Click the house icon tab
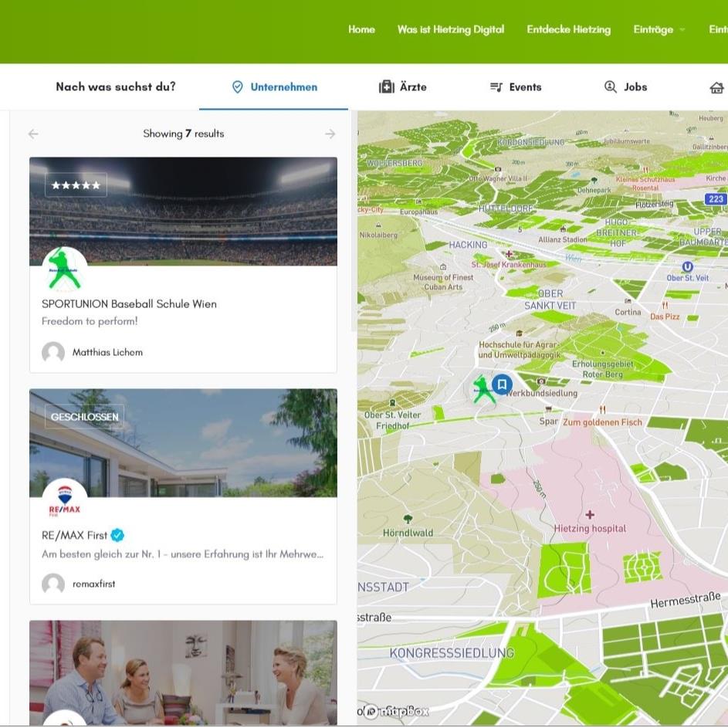 pos(717,87)
